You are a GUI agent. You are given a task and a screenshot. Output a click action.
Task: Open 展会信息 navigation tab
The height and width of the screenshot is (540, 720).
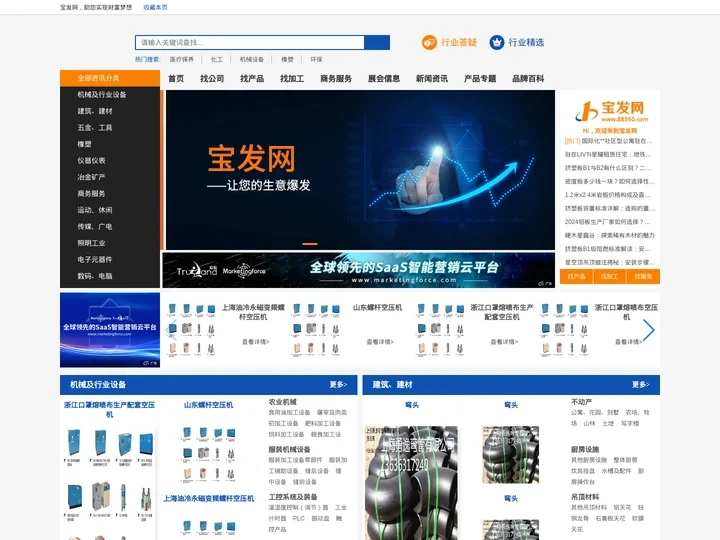click(x=384, y=79)
